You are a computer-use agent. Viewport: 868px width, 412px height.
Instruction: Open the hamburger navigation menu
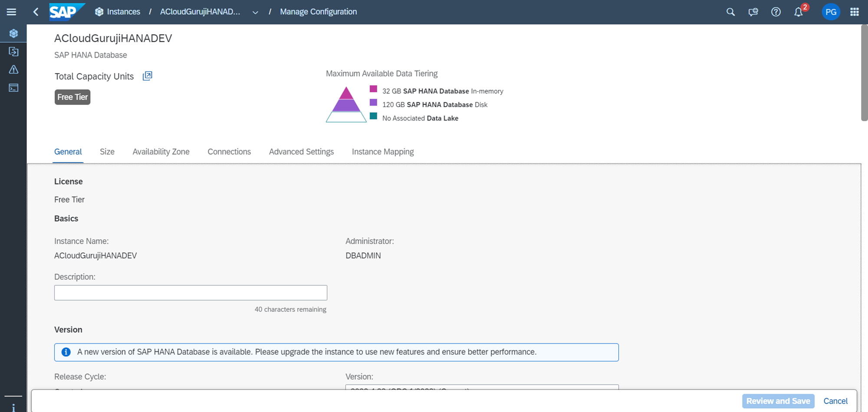point(11,12)
